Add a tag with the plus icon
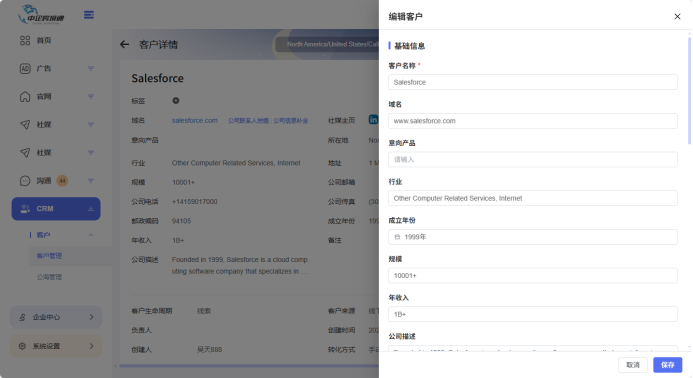693x378 pixels. 176,100
